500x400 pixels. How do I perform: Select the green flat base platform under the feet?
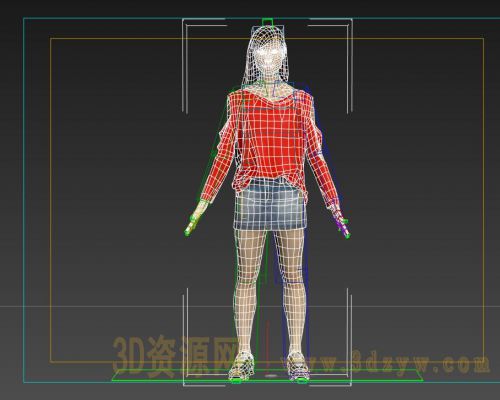[267, 376]
